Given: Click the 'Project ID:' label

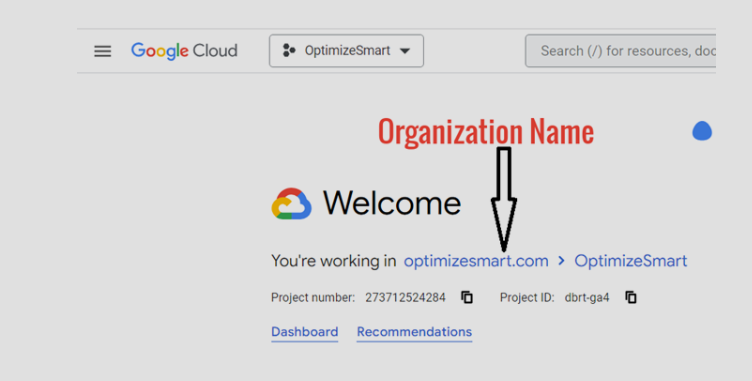Looking at the screenshot, I should click(x=527, y=298).
